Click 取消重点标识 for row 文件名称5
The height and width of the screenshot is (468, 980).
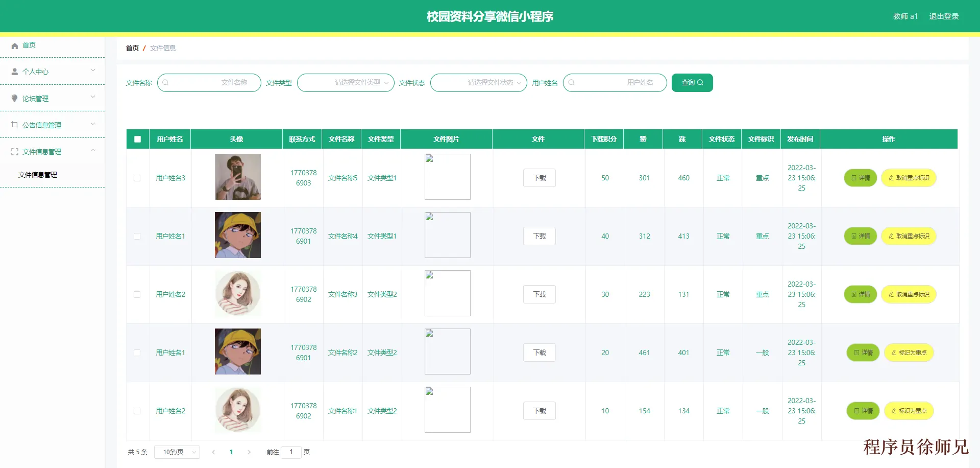coord(909,178)
